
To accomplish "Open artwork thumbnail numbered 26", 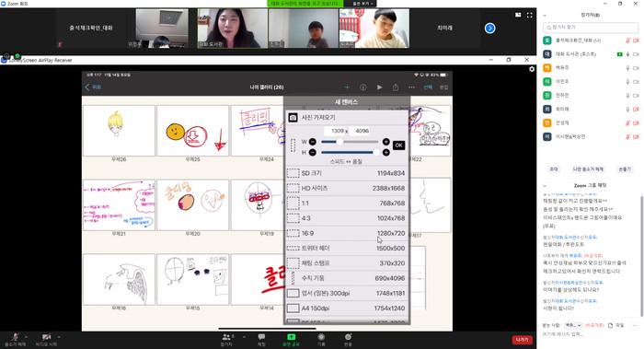I will (x=119, y=131).
